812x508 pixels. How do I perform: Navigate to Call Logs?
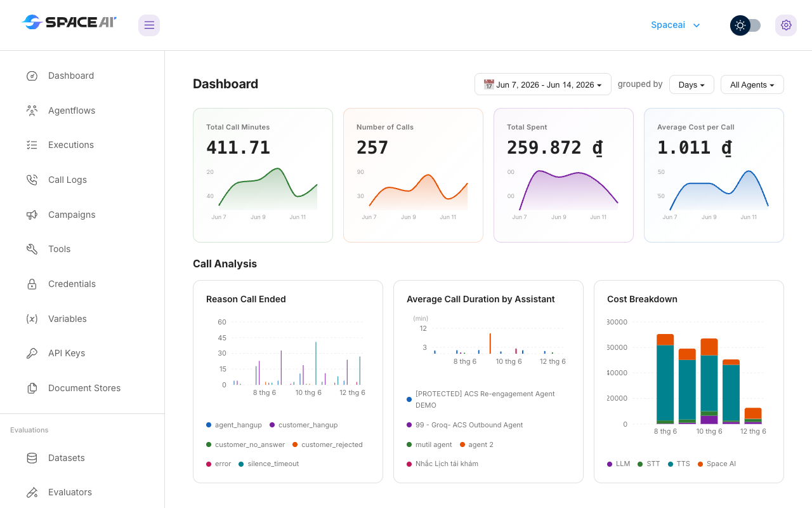(82, 180)
